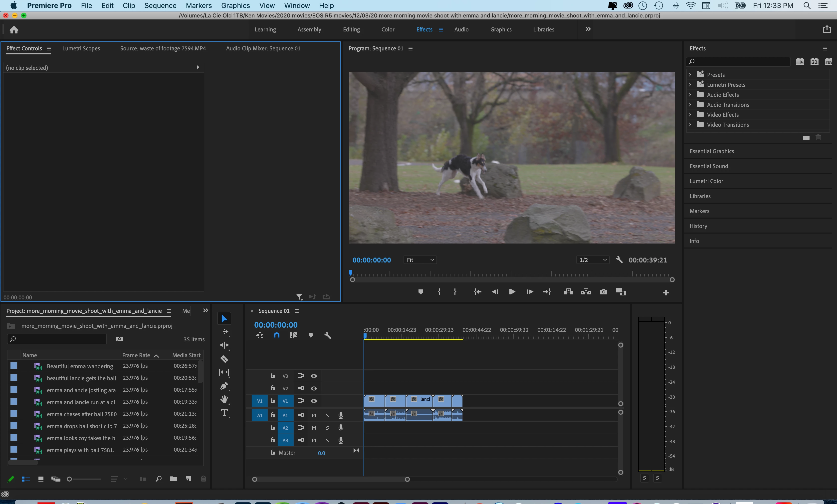Mute audio track A1
Viewport: 837px width, 504px height.
(314, 415)
